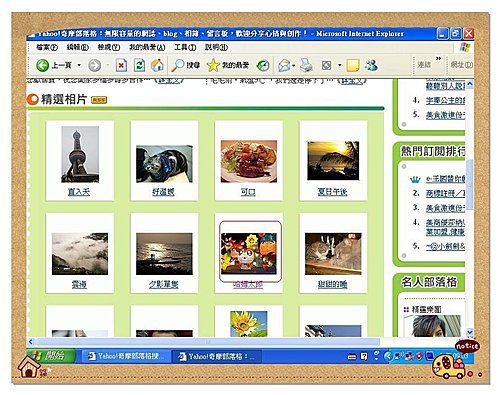
Task: Expand the toolbar chevron overflow
Action: click(x=438, y=59)
